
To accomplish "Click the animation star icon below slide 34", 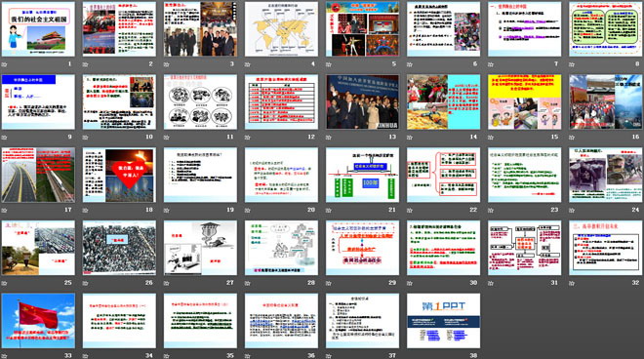I will click(x=86, y=356).
